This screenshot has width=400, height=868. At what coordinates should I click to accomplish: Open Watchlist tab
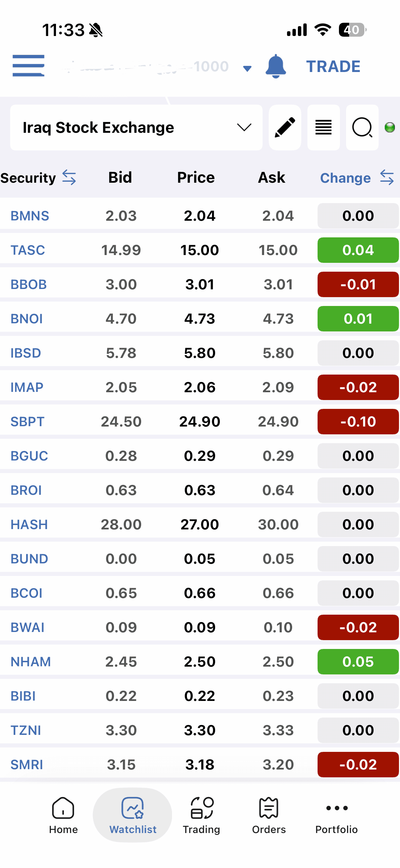pyautogui.click(x=133, y=815)
